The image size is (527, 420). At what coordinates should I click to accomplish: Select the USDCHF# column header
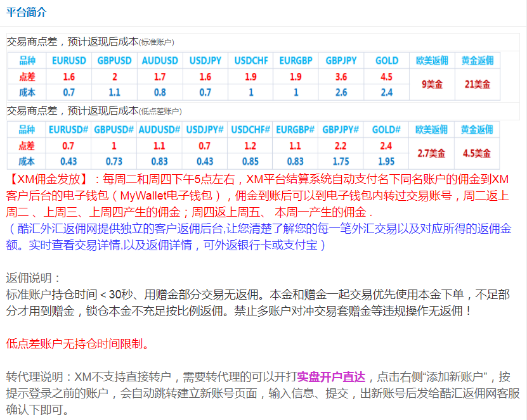pos(250,130)
